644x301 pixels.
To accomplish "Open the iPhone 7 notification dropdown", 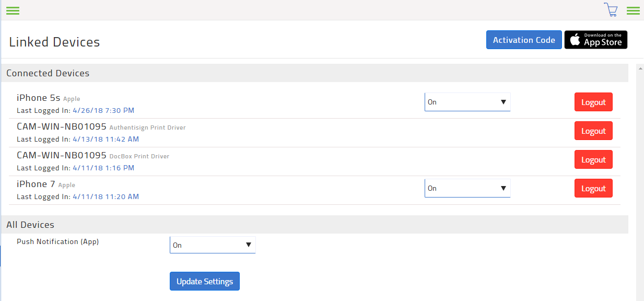I will [467, 188].
